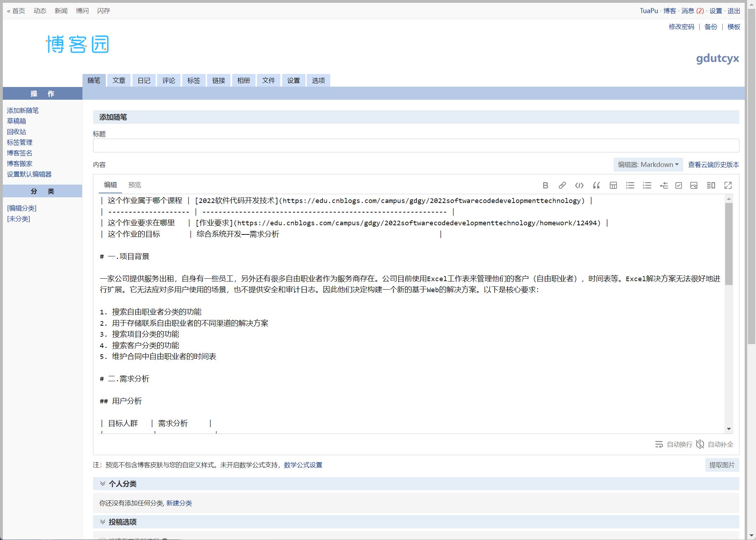Toggle the 自动换行 word wrap option
This screenshot has height=540, width=756.
click(674, 445)
